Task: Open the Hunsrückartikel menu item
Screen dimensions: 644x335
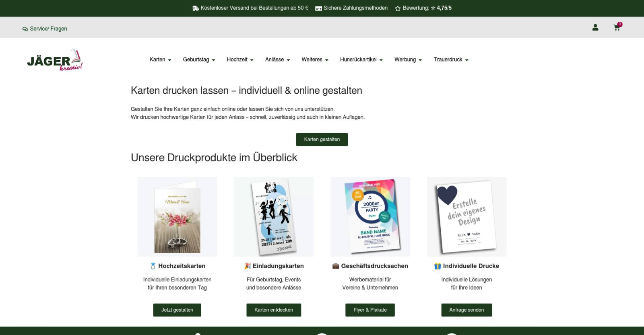Action: tap(358, 60)
